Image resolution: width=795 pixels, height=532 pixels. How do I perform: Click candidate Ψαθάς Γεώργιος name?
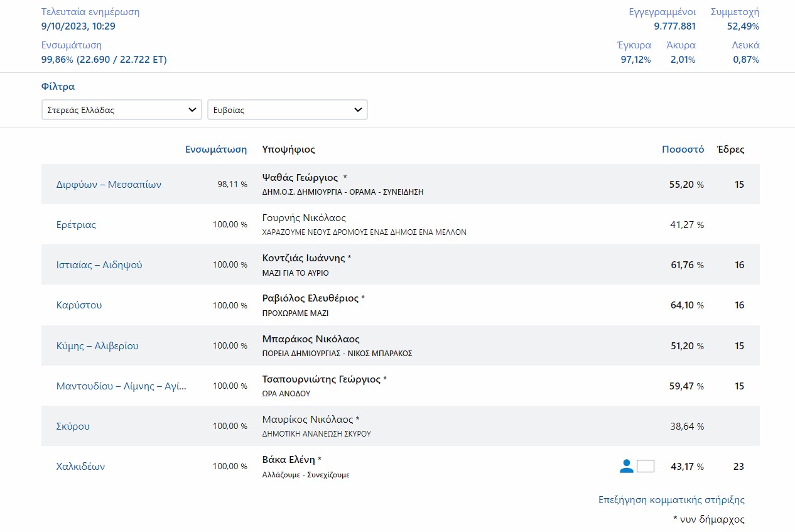click(x=300, y=178)
